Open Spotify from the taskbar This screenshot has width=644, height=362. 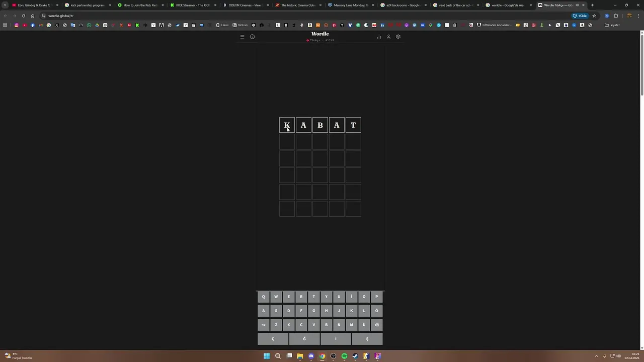344,356
